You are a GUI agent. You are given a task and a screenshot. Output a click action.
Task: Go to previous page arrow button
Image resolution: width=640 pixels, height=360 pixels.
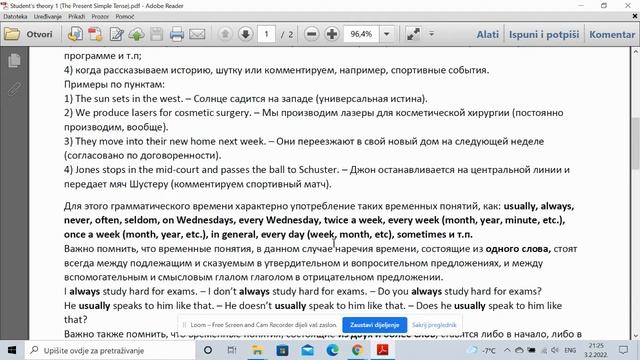[225, 34]
